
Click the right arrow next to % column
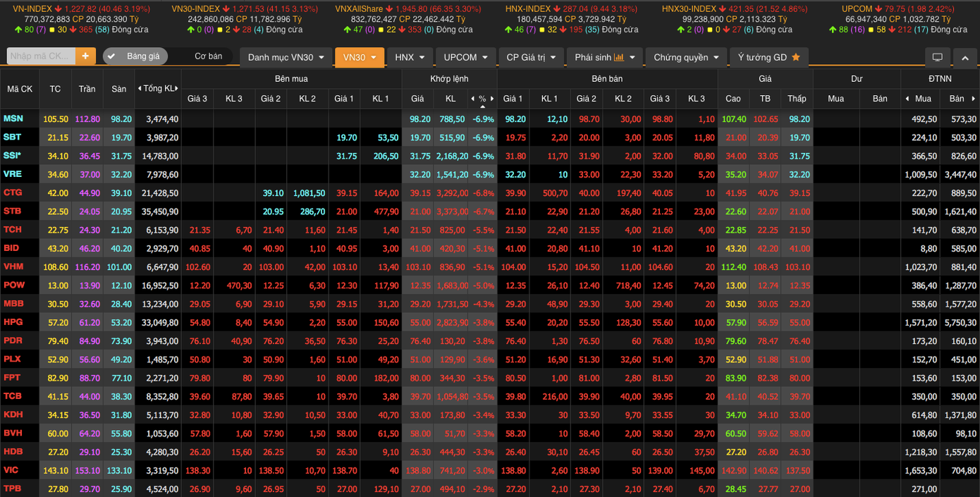492,99
